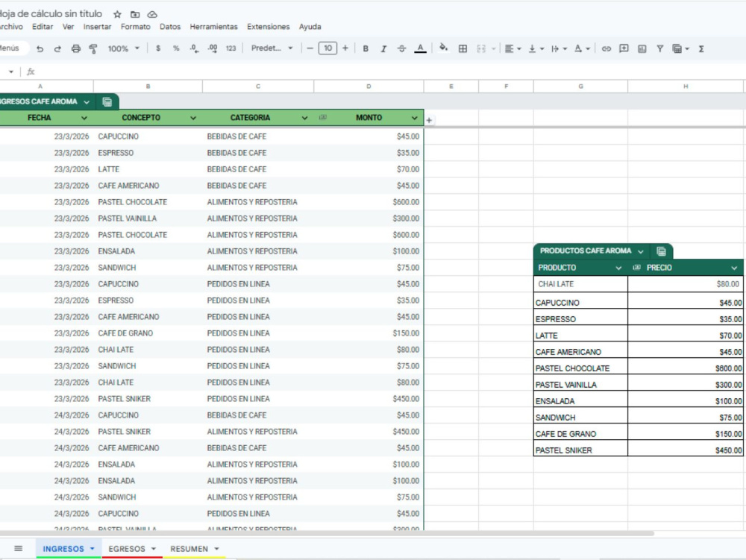This screenshot has height=560, width=746.
Task: Click the create filter icon
Action: point(660,48)
